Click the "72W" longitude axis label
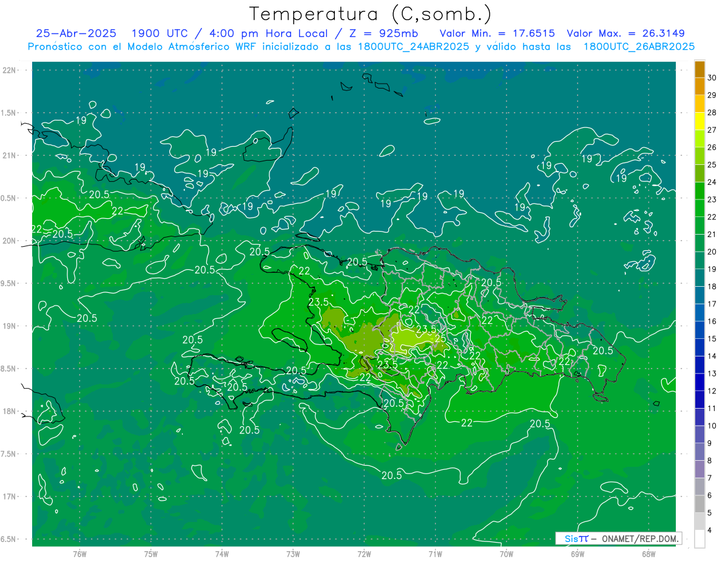The width and height of the screenshot is (728, 562). (365, 554)
